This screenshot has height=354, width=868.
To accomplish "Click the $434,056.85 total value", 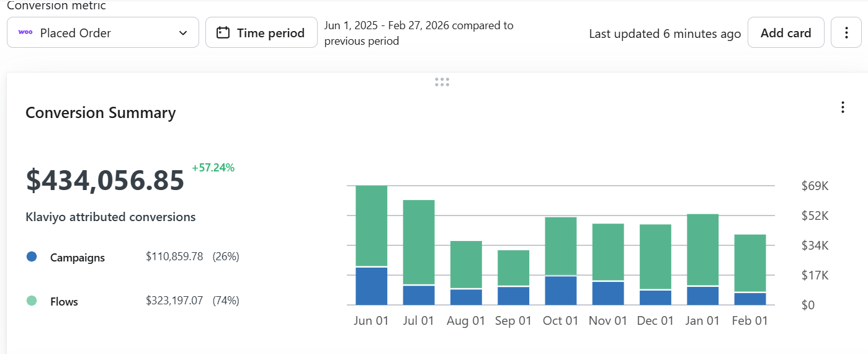I will [105, 180].
